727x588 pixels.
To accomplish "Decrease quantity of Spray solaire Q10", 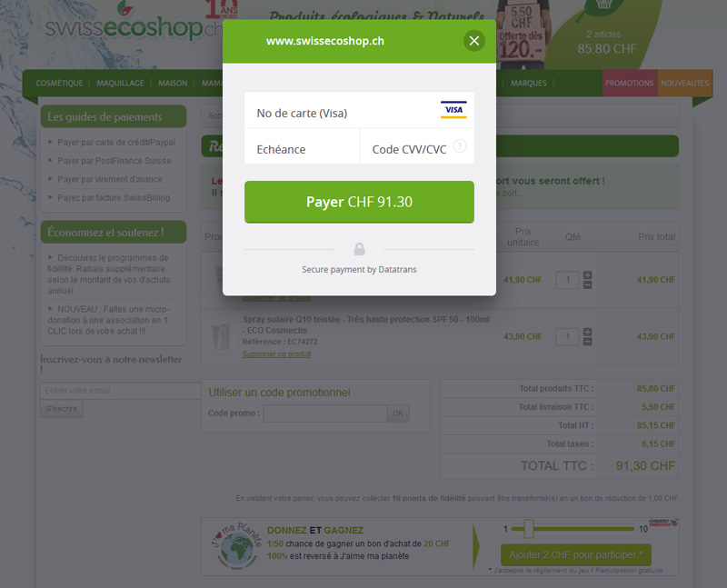I will click(587, 342).
